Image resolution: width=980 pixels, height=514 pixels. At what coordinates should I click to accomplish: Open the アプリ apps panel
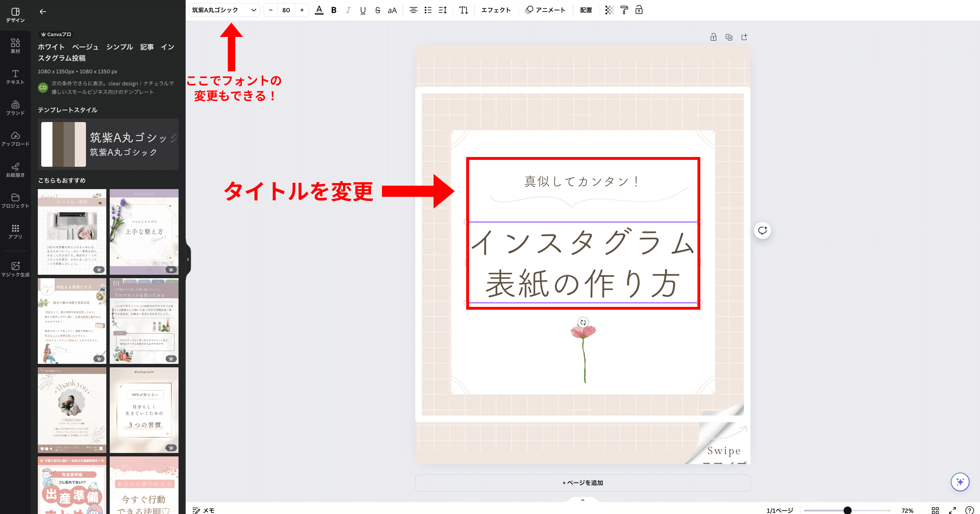(15, 231)
